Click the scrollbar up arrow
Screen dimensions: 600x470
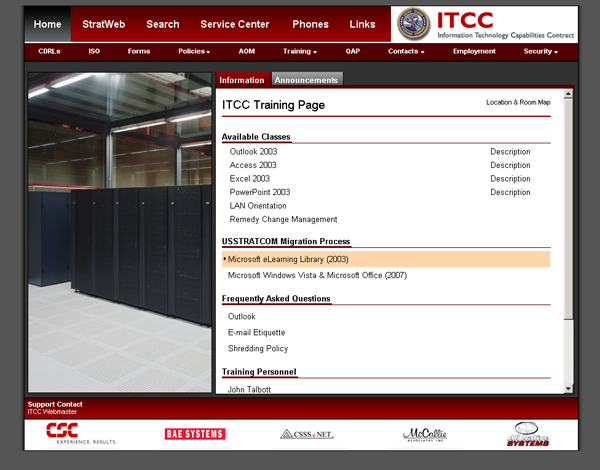point(568,94)
